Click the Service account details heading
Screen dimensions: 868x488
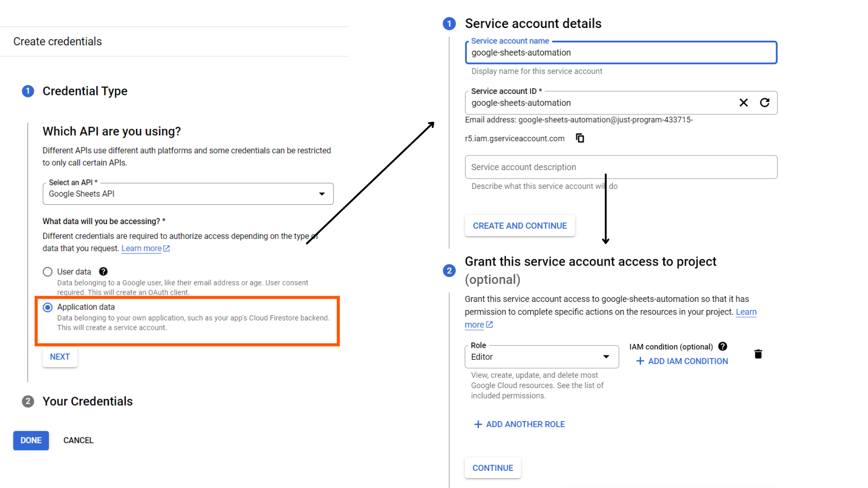(x=533, y=23)
